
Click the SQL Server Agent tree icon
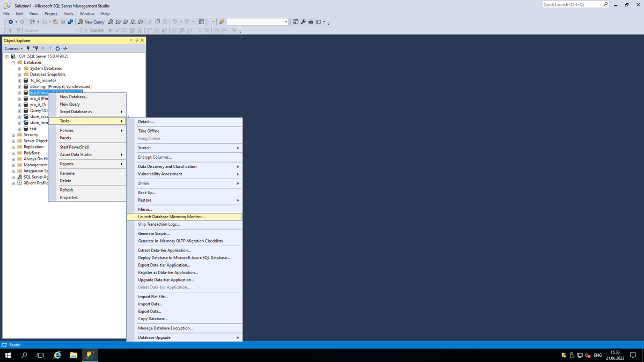tap(20, 177)
